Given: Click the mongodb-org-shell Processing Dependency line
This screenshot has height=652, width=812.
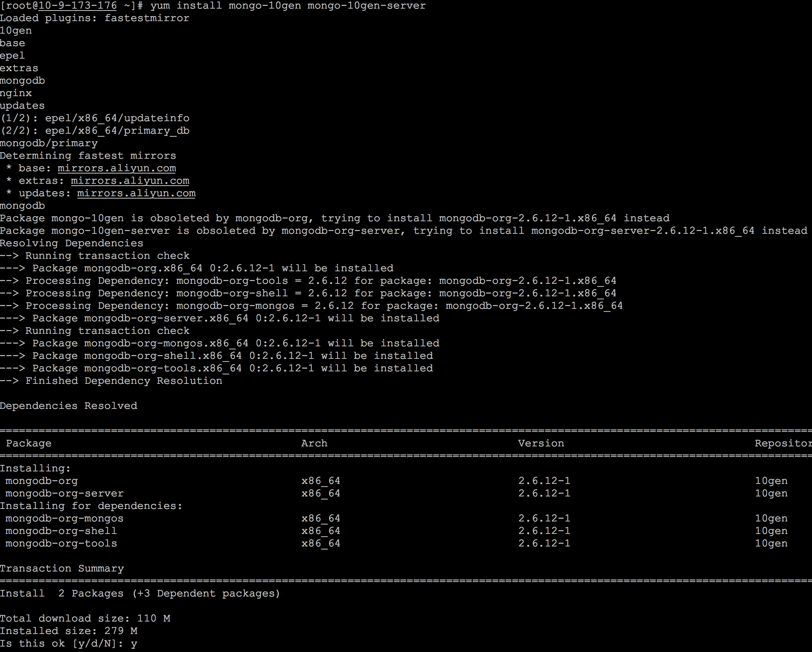Looking at the screenshot, I should pyautogui.click(x=308, y=293).
